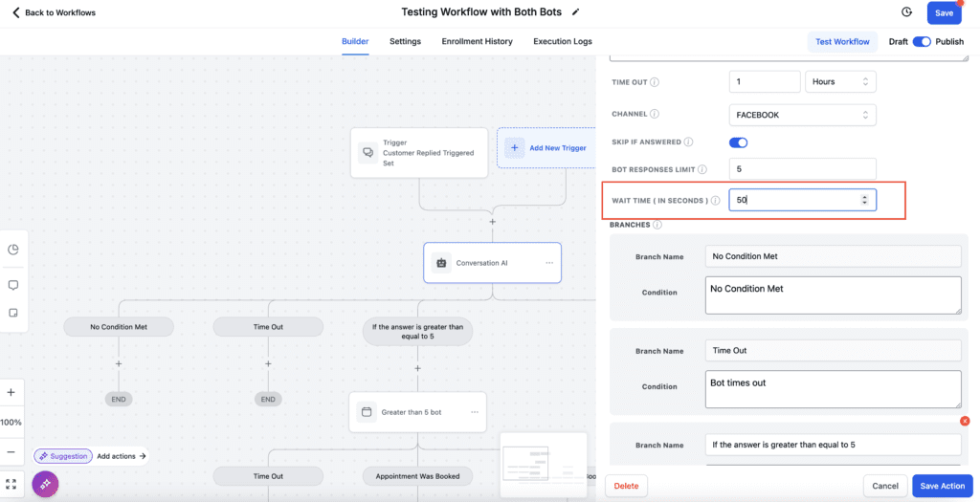
Task: Expand the Channel dropdown showing FACEBOOK
Action: 802,115
